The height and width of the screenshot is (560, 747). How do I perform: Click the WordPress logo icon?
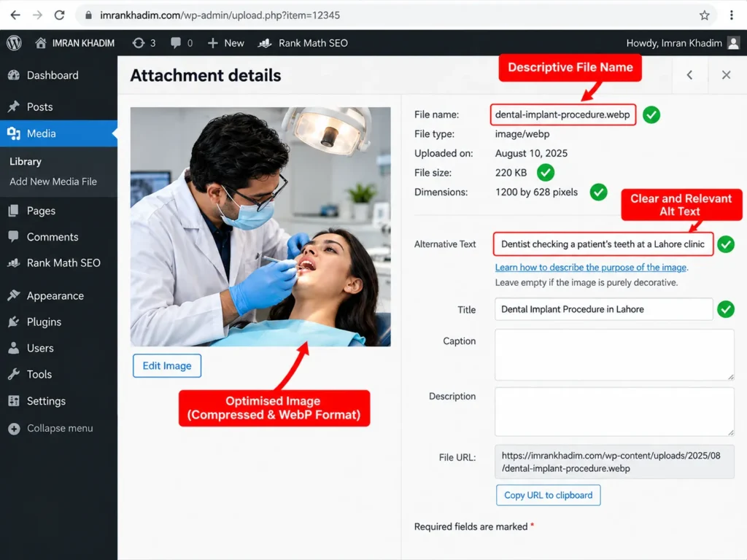tap(15, 43)
